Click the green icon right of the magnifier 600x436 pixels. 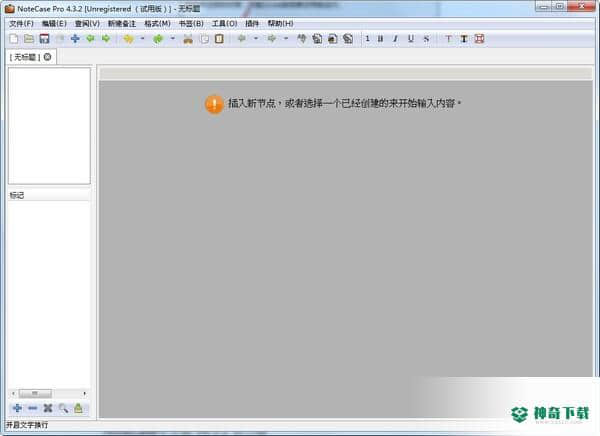(x=78, y=408)
